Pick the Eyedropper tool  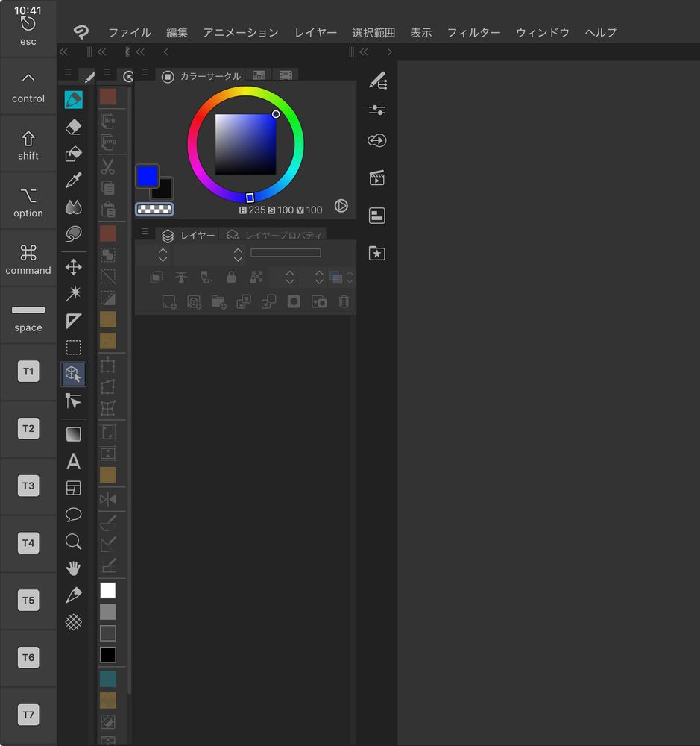point(73,181)
